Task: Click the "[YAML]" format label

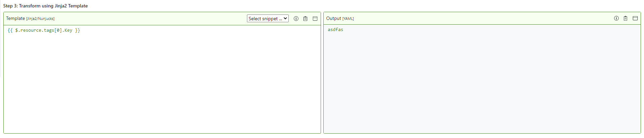Action: (348, 19)
